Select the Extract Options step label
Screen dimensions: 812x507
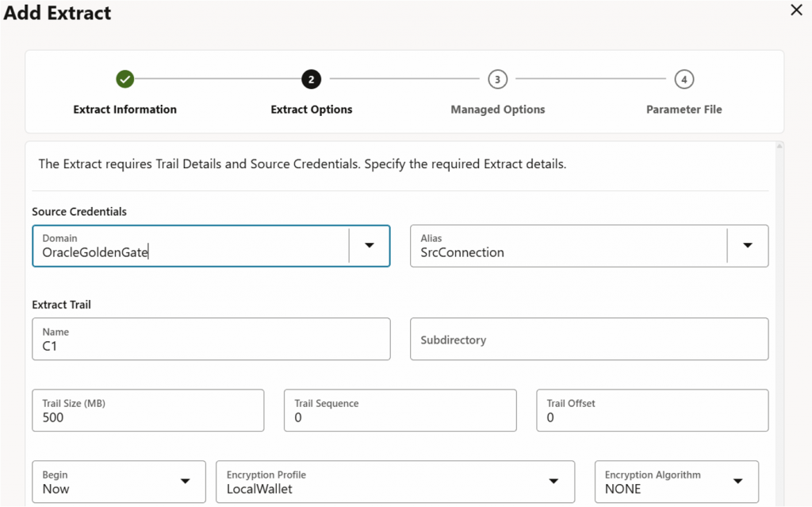(311, 109)
